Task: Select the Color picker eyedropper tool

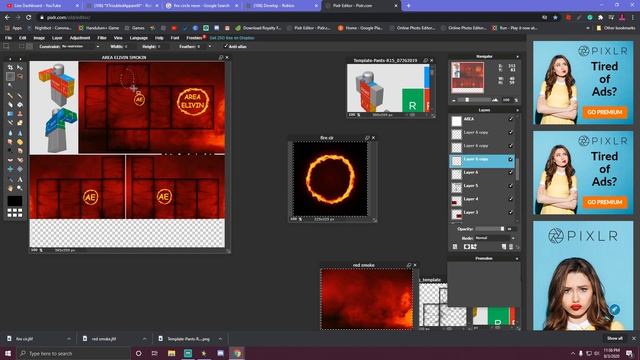Action: tap(10, 179)
